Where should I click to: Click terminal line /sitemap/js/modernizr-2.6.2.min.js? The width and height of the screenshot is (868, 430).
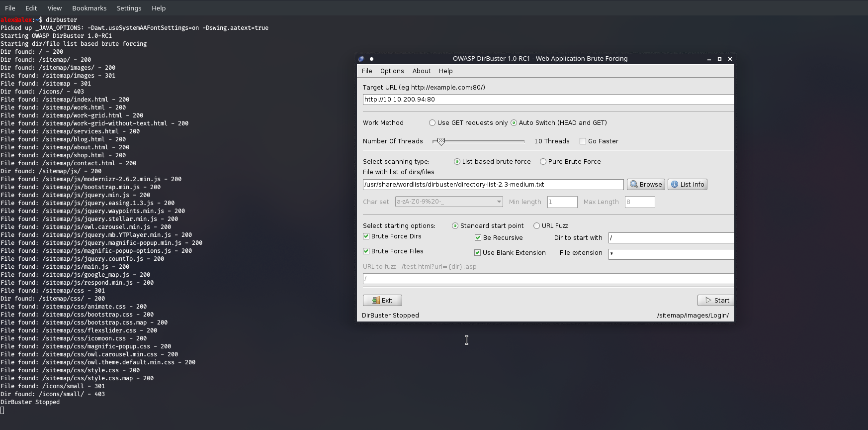coord(91,179)
